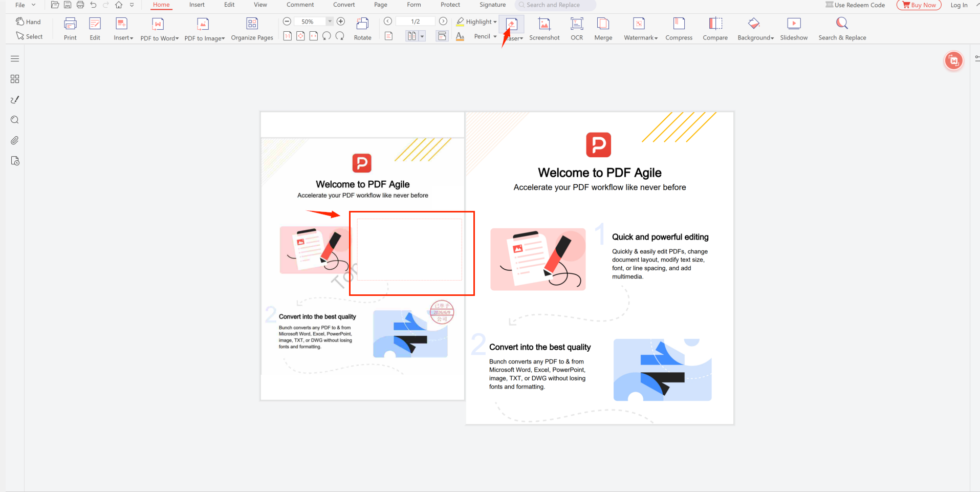Go to the next page

click(443, 22)
